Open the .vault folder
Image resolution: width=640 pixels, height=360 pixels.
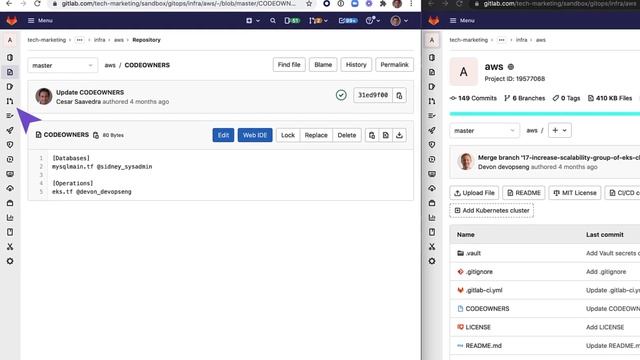pos(473,253)
